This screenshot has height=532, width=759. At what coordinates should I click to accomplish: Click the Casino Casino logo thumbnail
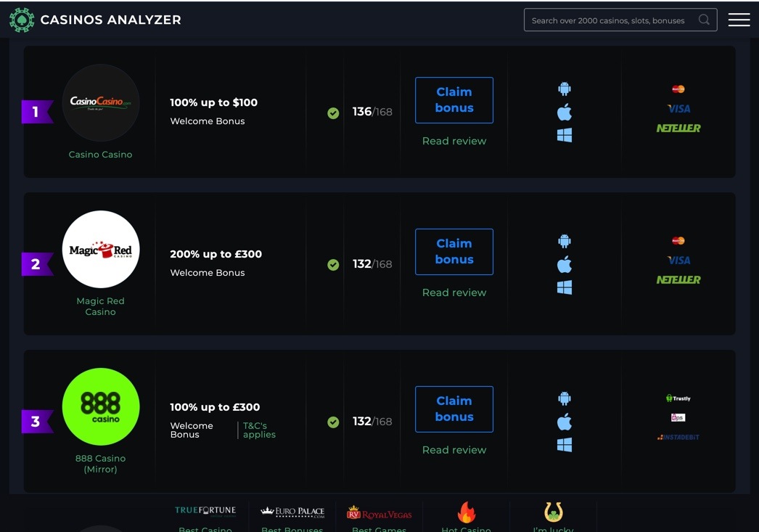(x=101, y=102)
